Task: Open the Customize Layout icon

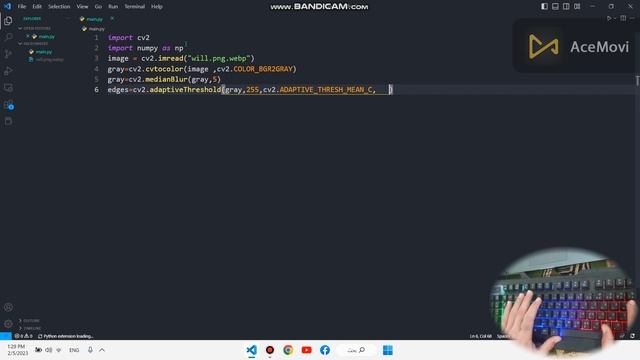Action: click(577, 6)
